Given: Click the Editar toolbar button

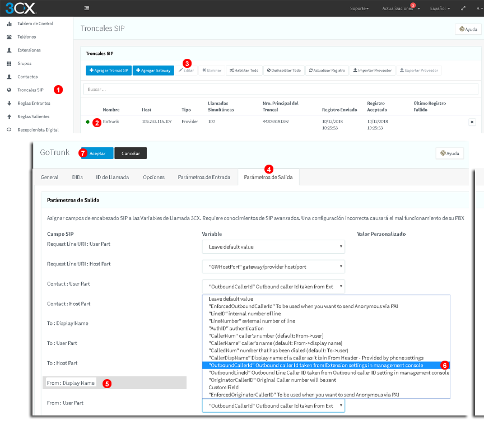Looking at the screenshot, I should pyautogui.click(x=186, y=71).
